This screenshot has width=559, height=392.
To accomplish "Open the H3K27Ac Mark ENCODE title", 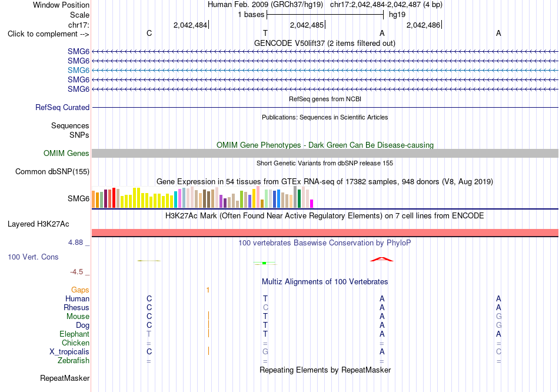I will click(x=325, y=216).
